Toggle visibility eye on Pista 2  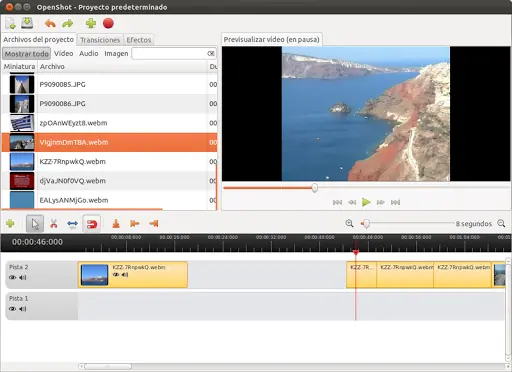pos(13,277)
